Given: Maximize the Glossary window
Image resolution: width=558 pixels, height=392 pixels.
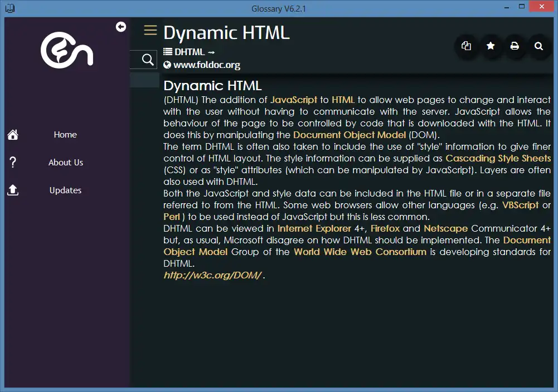Looking at the screenshot, I should click(x=522, y=6).
